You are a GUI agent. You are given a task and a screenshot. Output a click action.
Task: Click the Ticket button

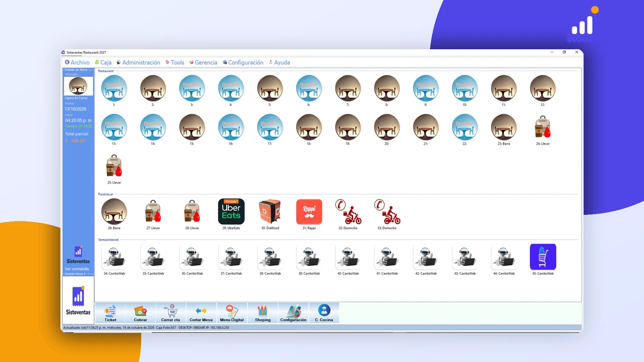point(110,313)
